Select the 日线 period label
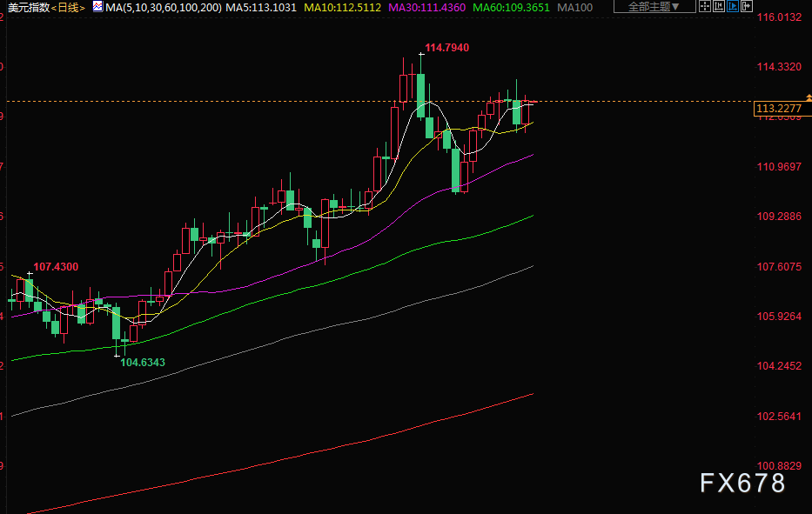The image size is (812, 514). (68, 8)
